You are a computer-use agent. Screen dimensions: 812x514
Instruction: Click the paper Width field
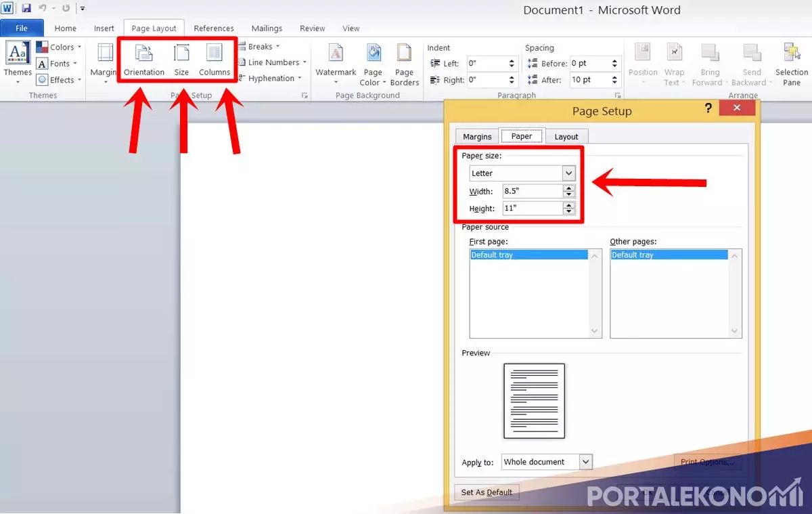533,192
